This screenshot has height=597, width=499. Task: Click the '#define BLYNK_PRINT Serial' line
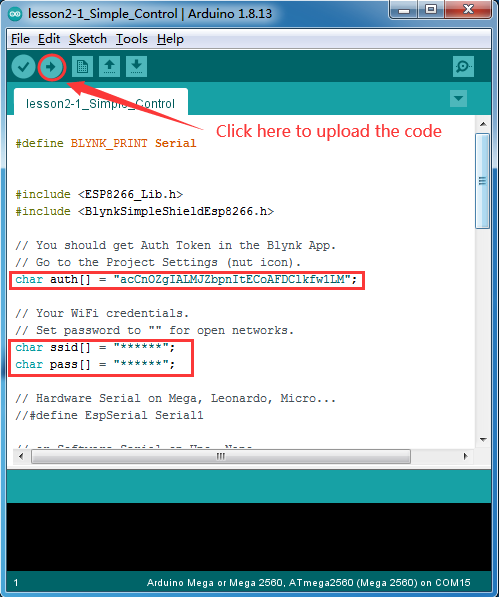pos(106,144)
